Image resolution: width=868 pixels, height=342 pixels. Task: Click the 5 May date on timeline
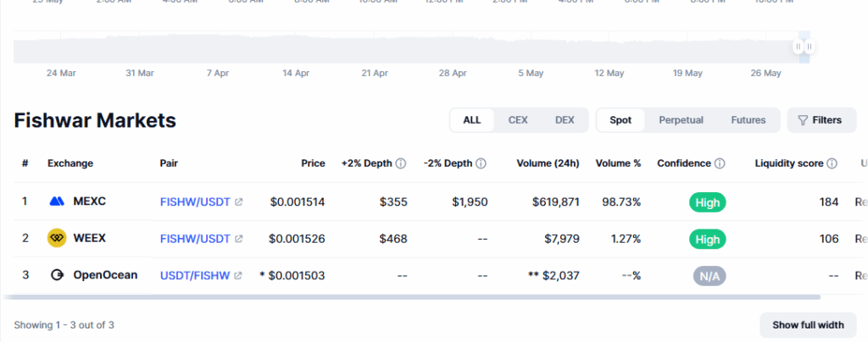click(x=531, y=73)
